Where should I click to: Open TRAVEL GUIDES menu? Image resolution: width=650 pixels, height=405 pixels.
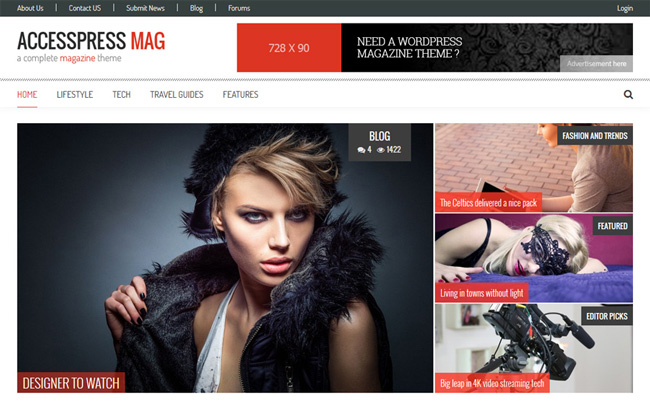[x=177, y=95]
